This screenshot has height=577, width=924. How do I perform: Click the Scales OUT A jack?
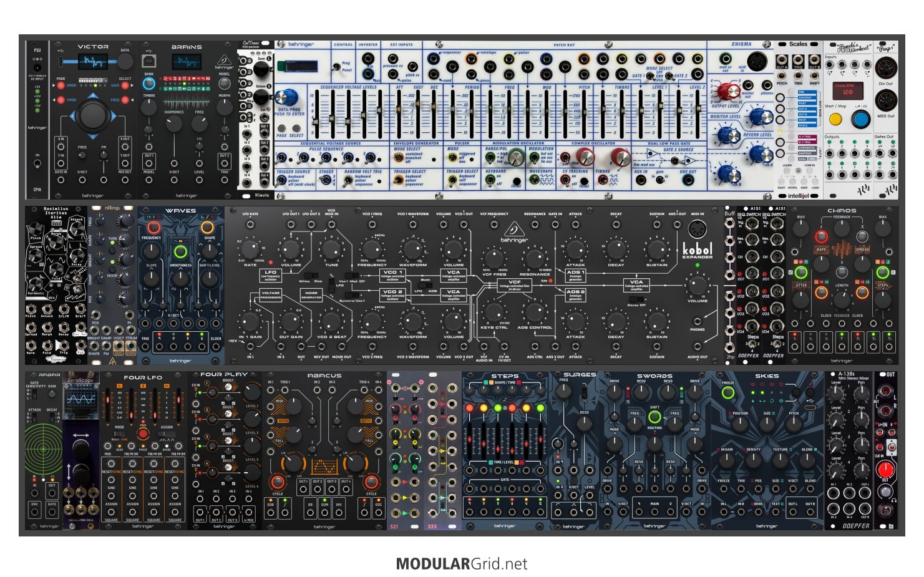click(x=782, y=59)
